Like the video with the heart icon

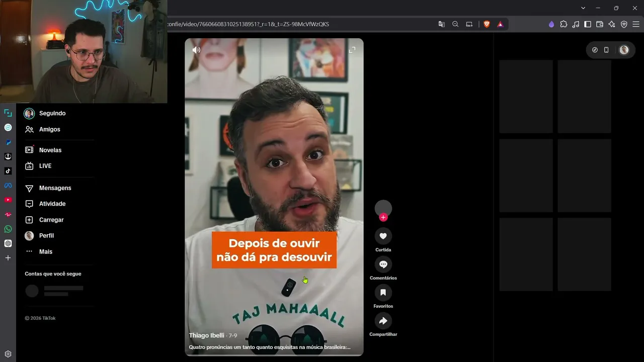(x=383, y=236)
